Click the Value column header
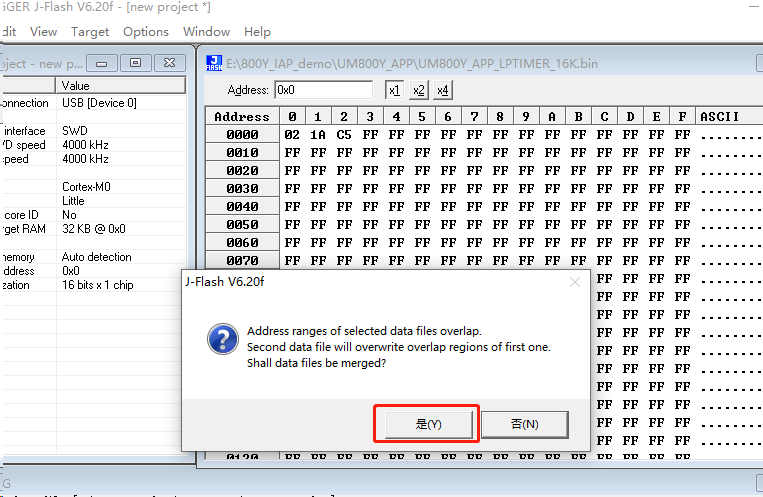 click(120, 86)
